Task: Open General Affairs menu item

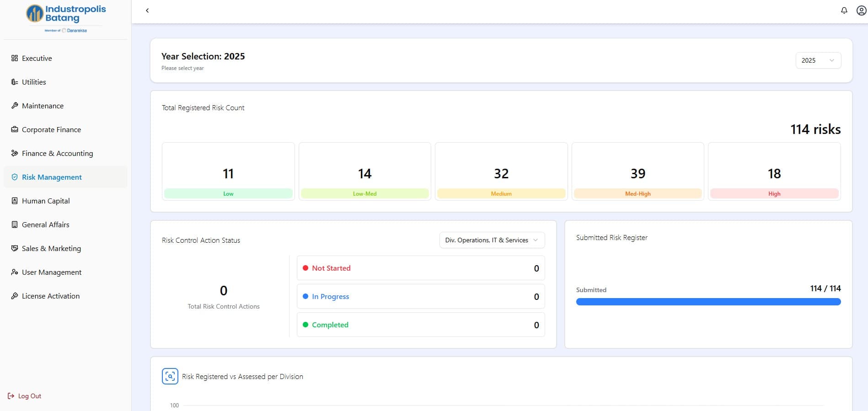Action: 65,224
